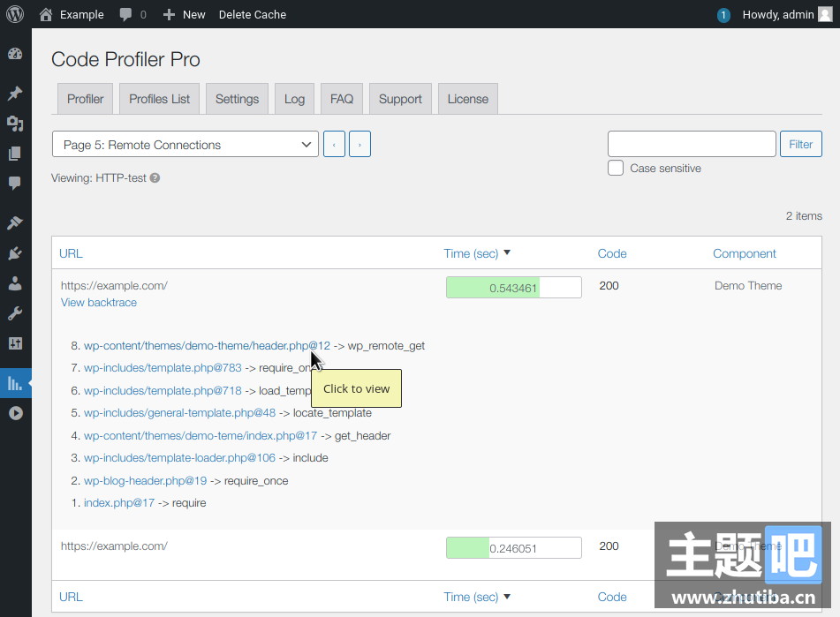Click the 0.543461 time bar
840x617 pixels.
[513, 288]
